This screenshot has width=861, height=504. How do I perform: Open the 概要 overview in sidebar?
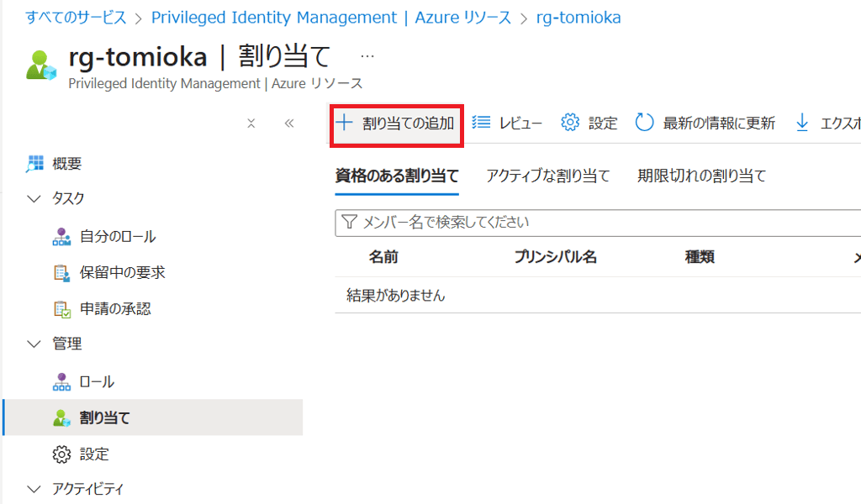point(66,164)
